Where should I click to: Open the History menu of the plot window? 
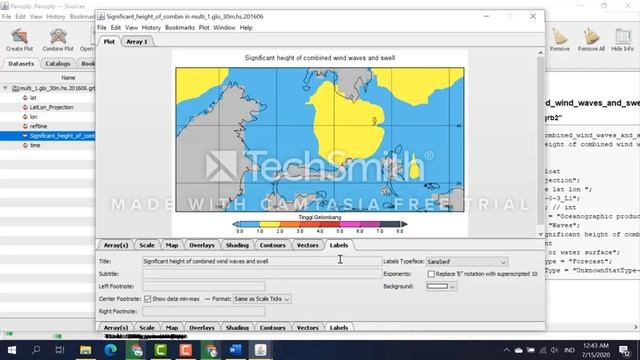pos(151,28)
